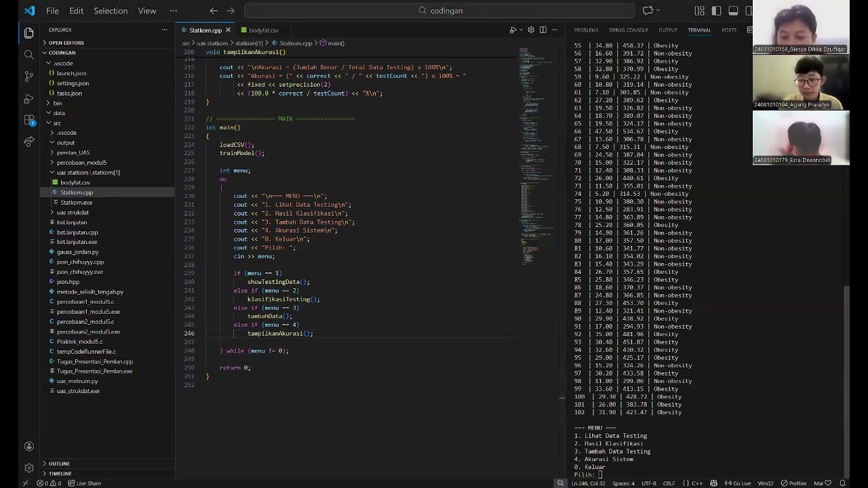This screenshot has width=868, height=488.
Task: Split the editor to the right
Action: point(542,30)
